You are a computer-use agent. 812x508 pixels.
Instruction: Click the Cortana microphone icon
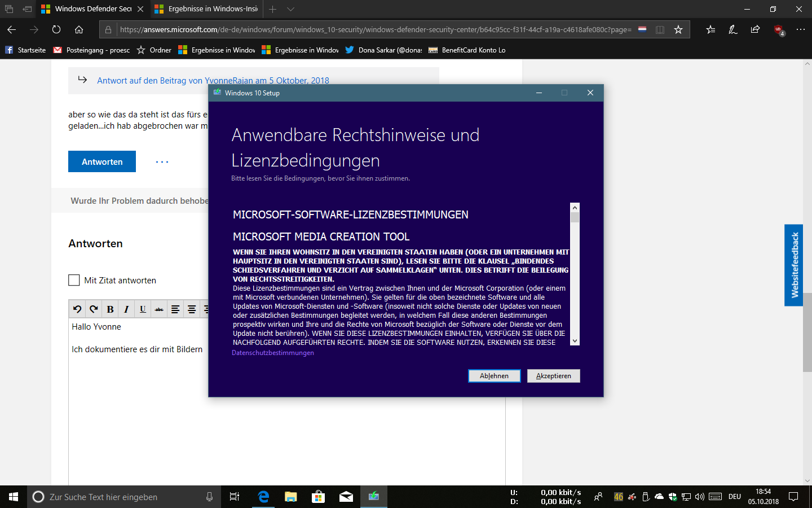click(x=209, y=497)
